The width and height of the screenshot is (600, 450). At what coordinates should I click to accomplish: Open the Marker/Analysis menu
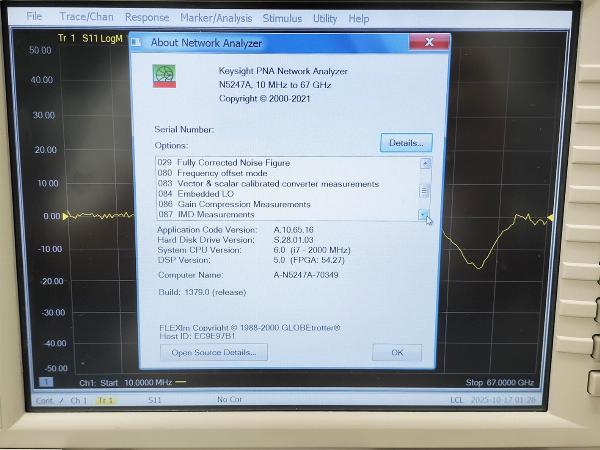[216, 18]
